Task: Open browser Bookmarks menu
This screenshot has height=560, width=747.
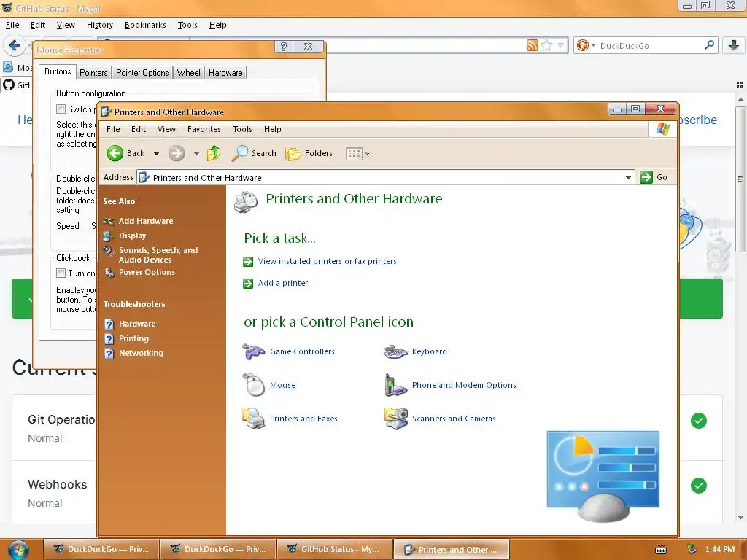Action: click(145, 25)
